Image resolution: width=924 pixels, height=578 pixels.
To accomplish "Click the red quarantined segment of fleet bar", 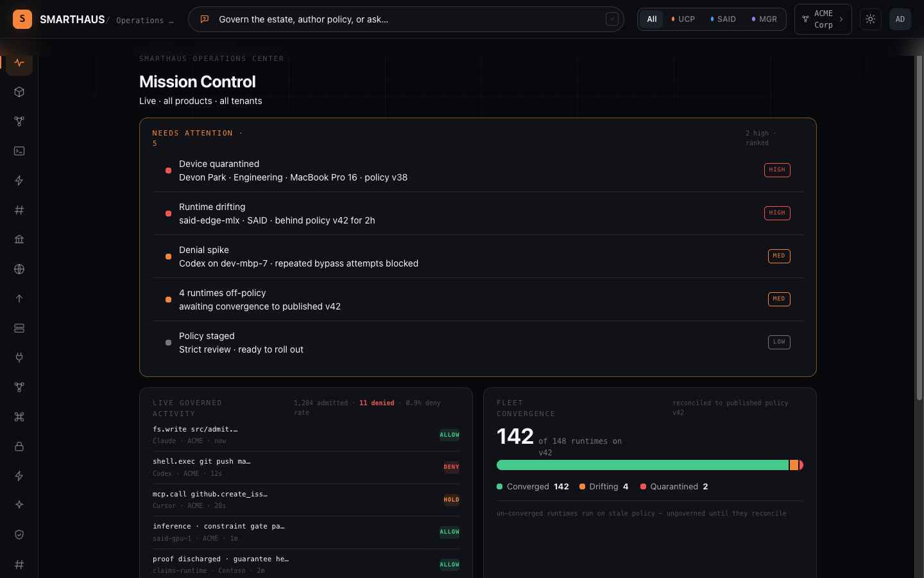I will click(x=801, y=465).
